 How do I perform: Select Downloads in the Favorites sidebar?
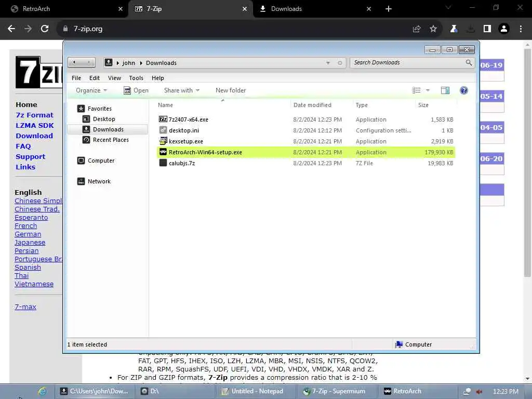[108, 129]
